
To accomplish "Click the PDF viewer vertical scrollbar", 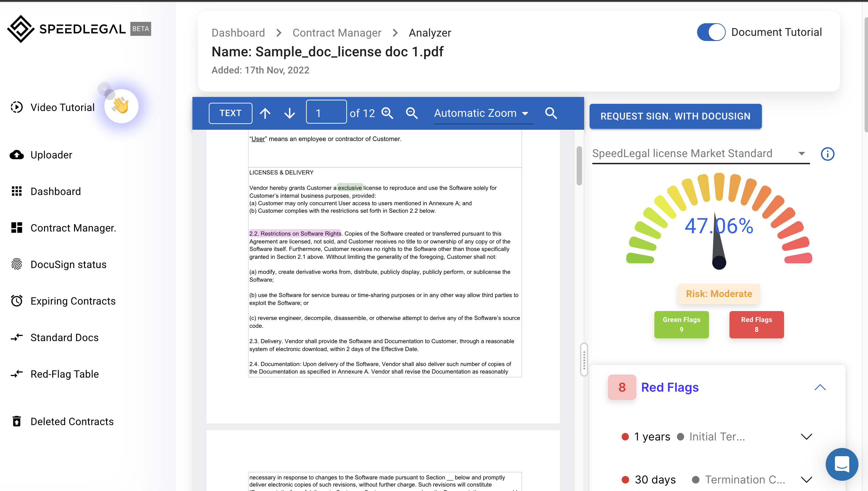I will point(579,166).
